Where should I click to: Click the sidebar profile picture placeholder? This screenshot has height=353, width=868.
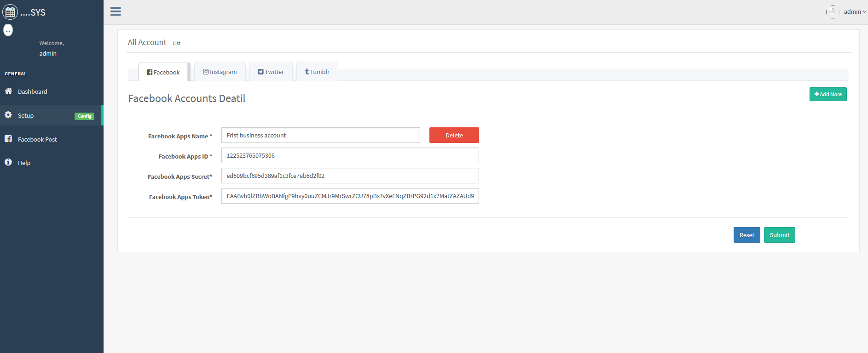pyautogui.click(x=8, y=30)
